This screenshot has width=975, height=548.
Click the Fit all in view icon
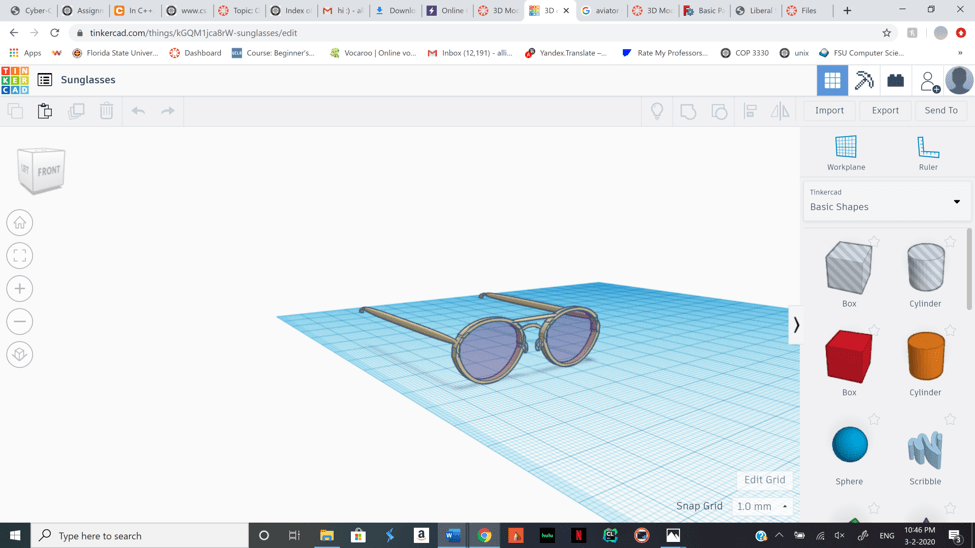[20, 256]
